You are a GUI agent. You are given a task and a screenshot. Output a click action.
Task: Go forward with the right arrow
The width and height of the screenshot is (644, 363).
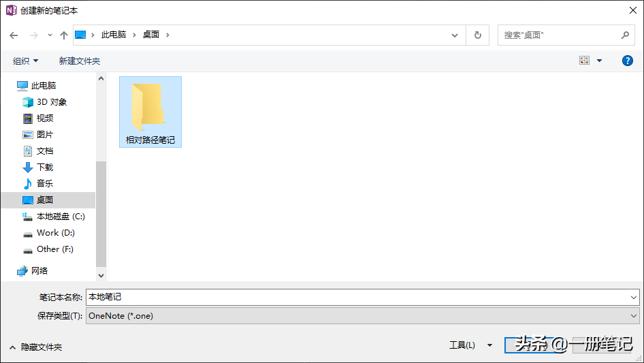(33, 35)
